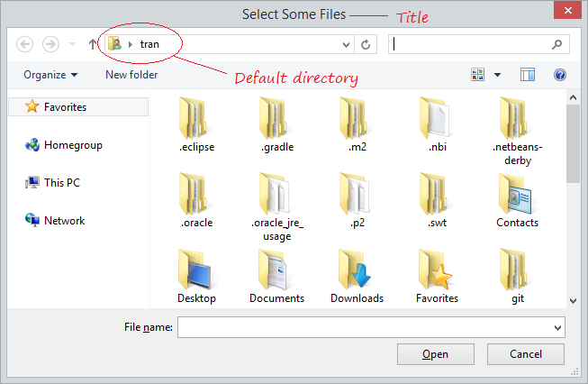Open the Organize menu
The image size is (588, 384).
point(50,75)
